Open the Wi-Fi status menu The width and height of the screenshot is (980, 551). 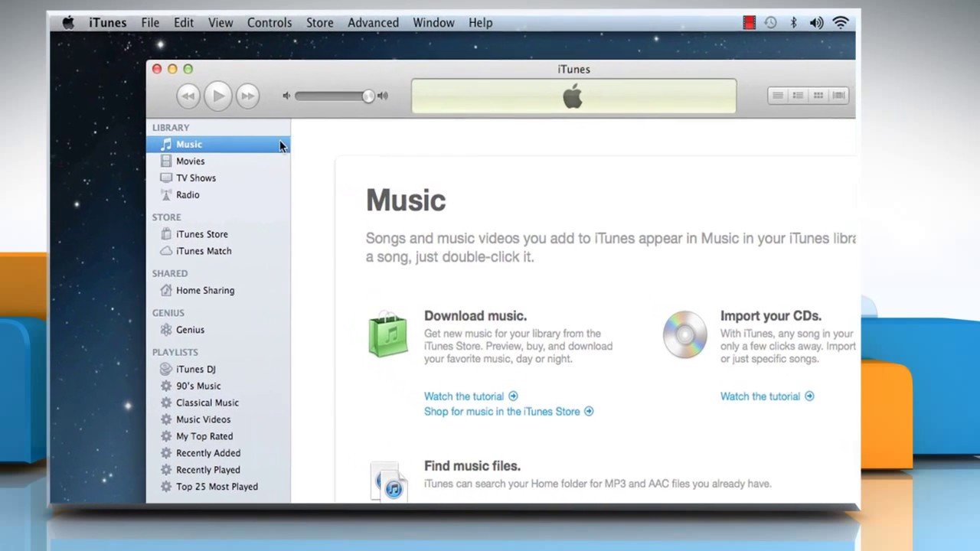point(841,23)
